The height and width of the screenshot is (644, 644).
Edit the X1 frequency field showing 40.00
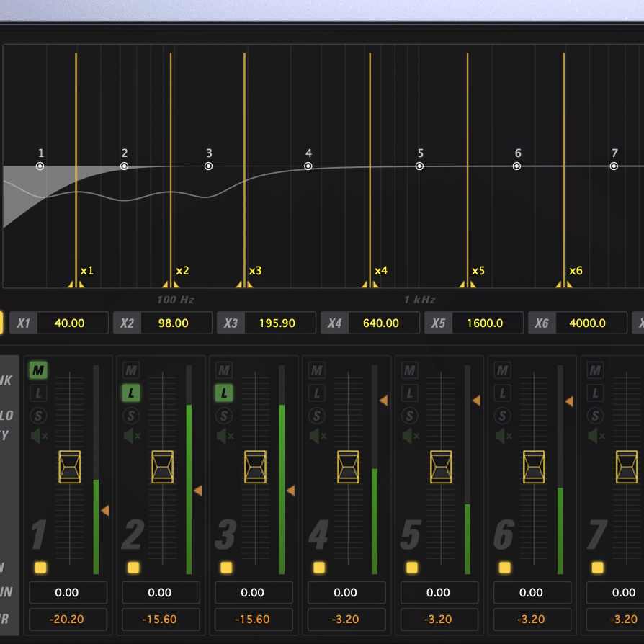[73, 323]
